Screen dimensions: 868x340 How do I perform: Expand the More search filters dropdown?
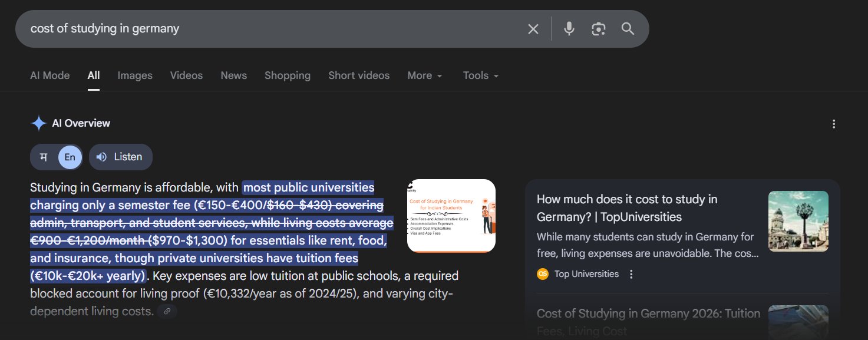tap(424, 75)
